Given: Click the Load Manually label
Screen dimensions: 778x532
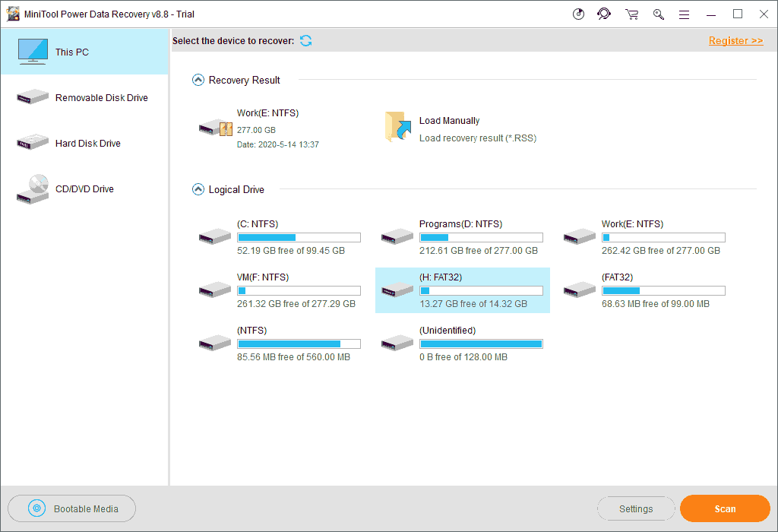Looking at the screenshot, I should 449,121.
